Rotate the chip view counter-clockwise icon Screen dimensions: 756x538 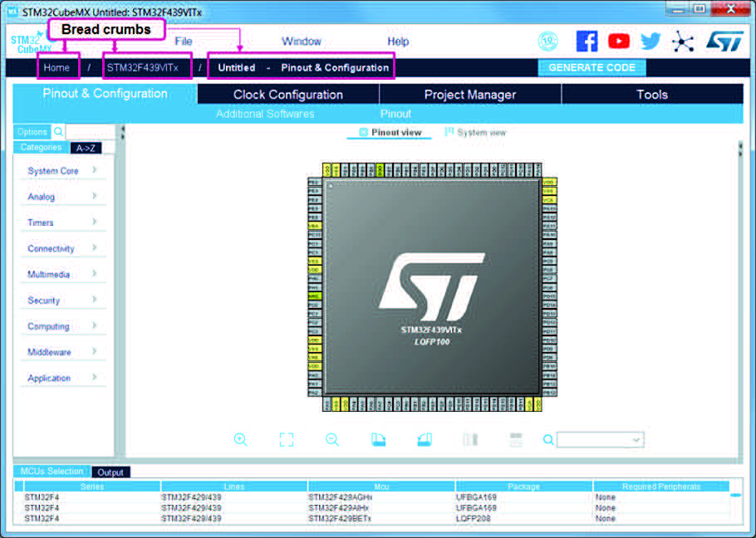425,439
